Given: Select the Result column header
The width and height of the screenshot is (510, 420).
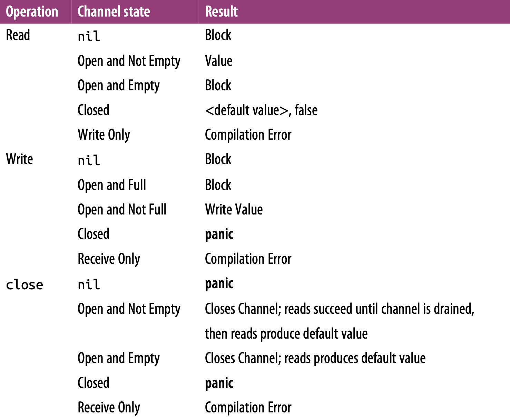Looking at the screenshot, I should point(221,12).
